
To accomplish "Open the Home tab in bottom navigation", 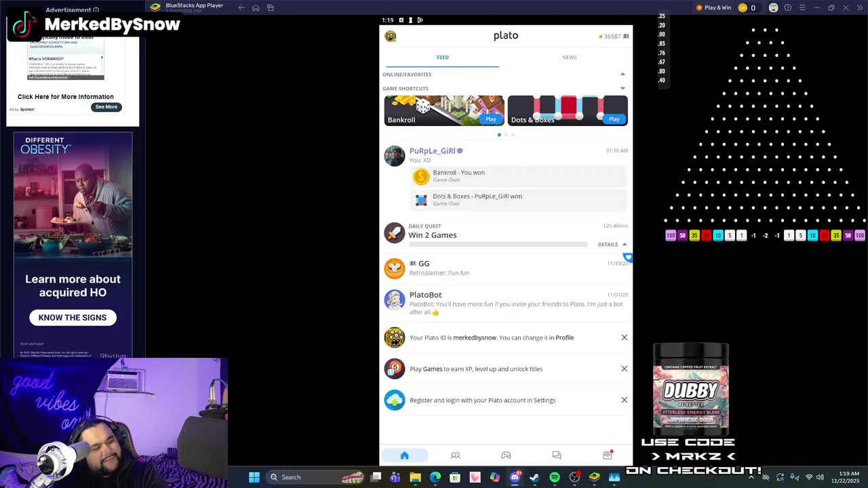I will tap(405, 455).
